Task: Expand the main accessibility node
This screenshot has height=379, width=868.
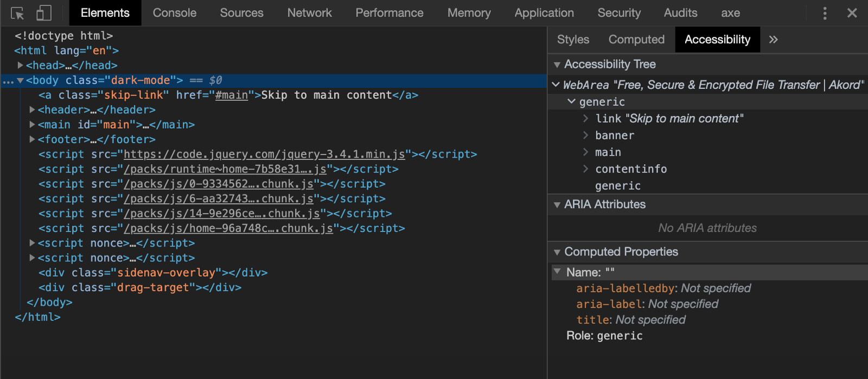Action: click(x=585, y=152)
